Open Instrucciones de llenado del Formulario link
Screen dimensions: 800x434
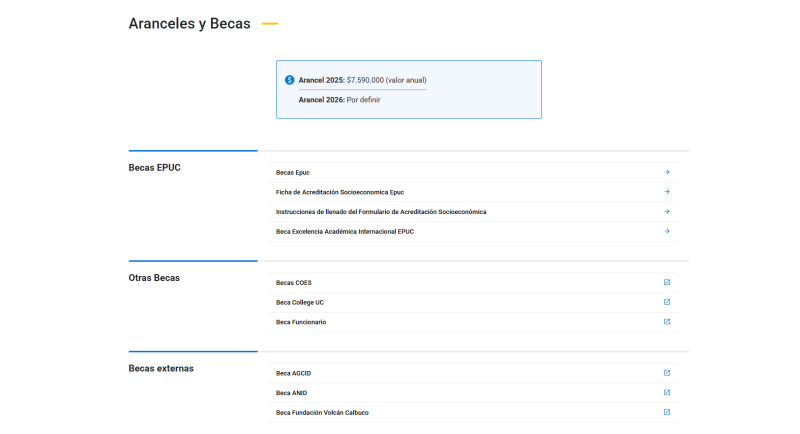coord(381,212)
